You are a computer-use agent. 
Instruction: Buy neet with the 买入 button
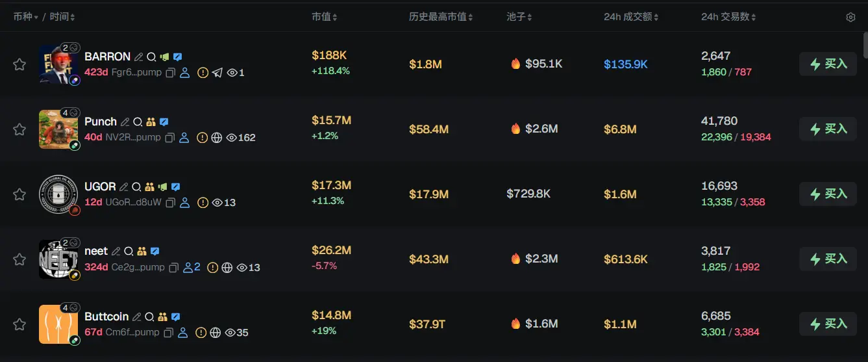[x=828, y=259]
